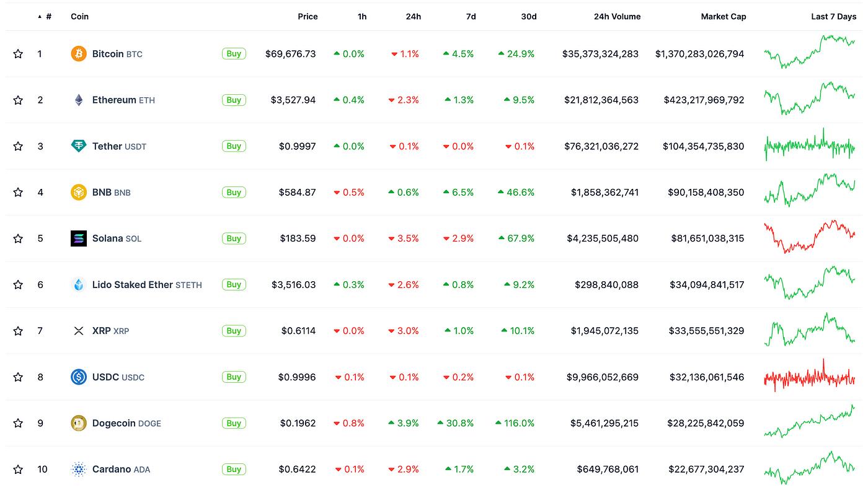This screenshot has width=868, height=490.
Task: Click the Ethereum diamond logo icon
Action: pos(79,100)
